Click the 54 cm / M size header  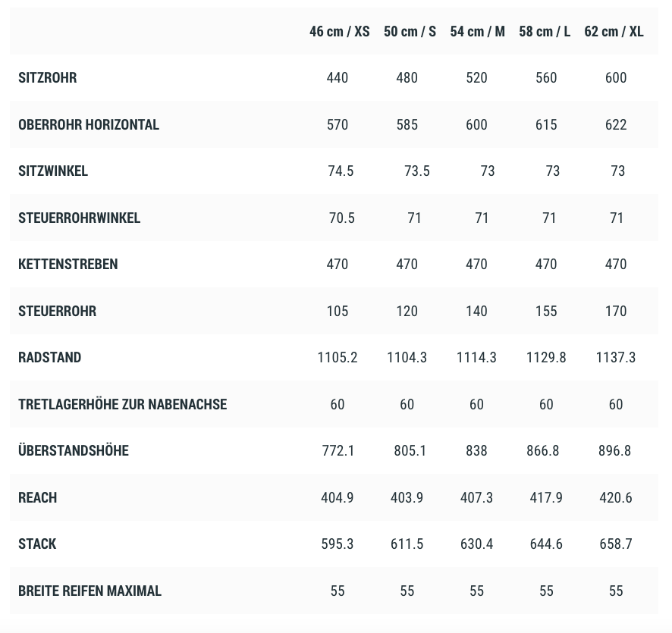pyautogui.click(x=477, y=31)
